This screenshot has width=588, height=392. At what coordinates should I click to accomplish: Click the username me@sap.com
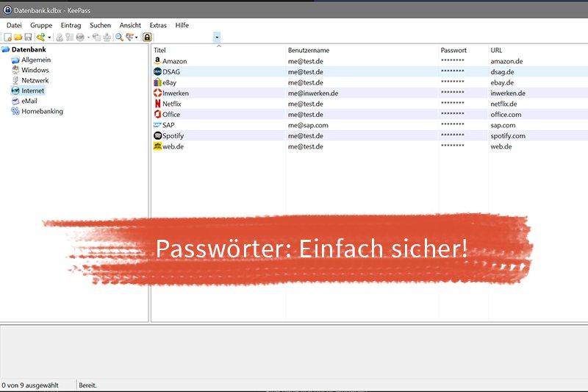308,125
